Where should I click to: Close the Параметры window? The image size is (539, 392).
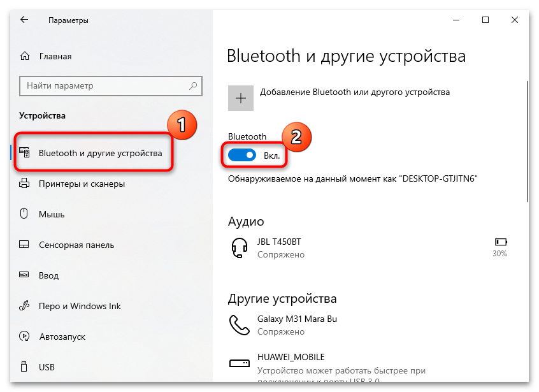click(515, 20)
